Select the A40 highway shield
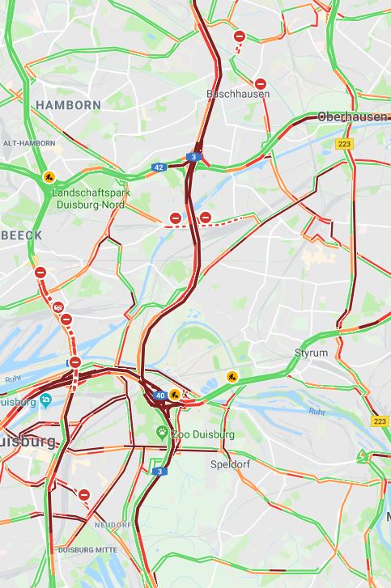Screen dimensions: 391x588 click(x=160, y=396)
